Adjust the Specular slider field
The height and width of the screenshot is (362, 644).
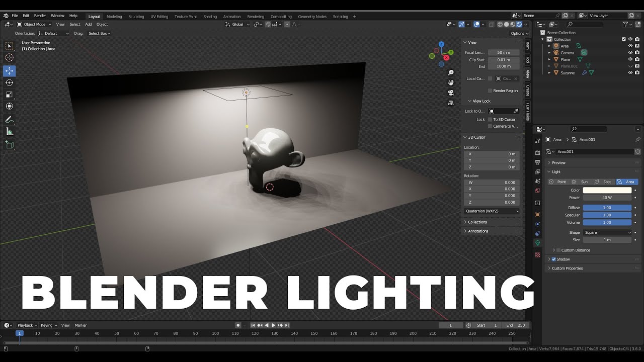607,215
